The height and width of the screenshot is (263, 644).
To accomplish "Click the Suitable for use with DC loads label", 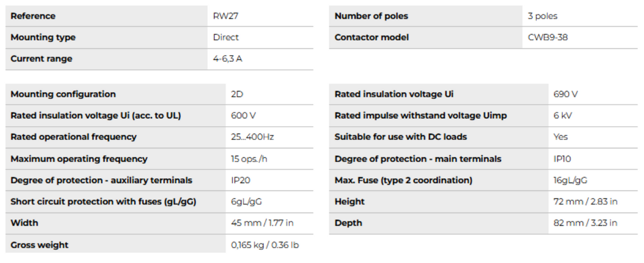I will (x=401, y=137).
